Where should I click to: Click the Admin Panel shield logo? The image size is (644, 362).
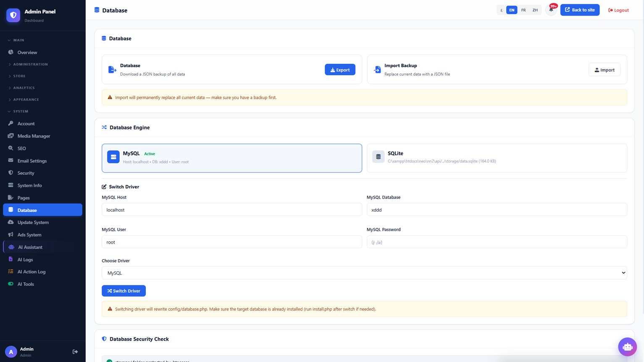pos(13,15)
